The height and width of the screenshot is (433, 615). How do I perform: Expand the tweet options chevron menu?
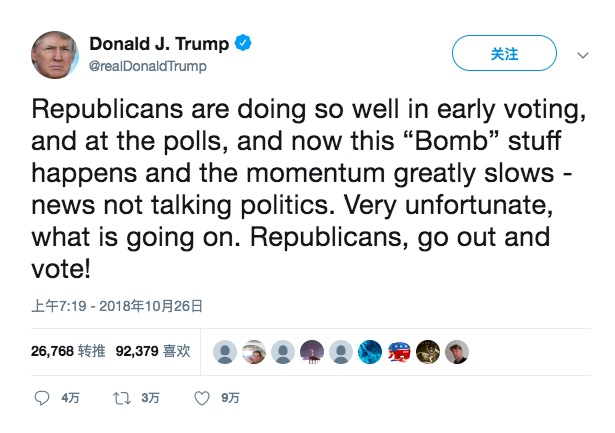(x=584, y=54)
